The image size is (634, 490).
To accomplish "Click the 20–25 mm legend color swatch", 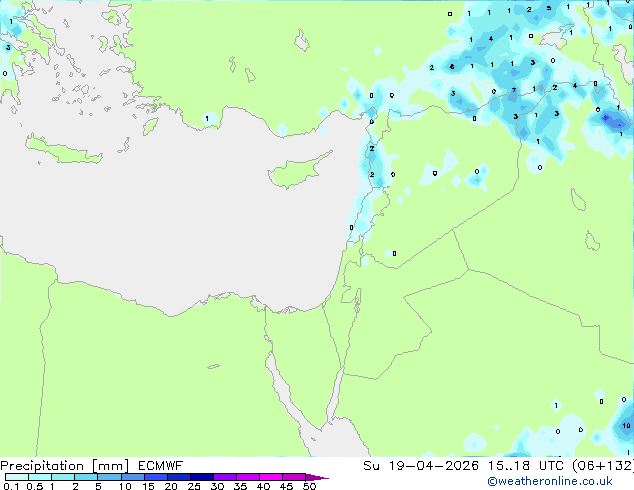I will 179,477.
